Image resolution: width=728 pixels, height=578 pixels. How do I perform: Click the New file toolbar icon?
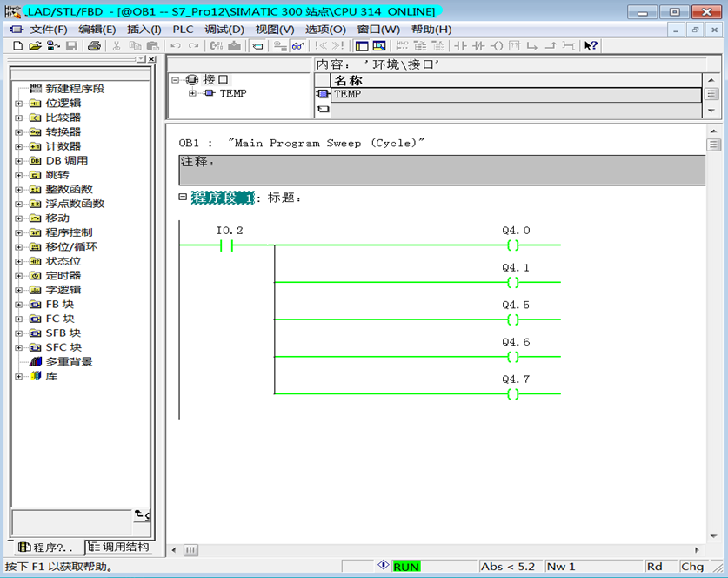17,45
